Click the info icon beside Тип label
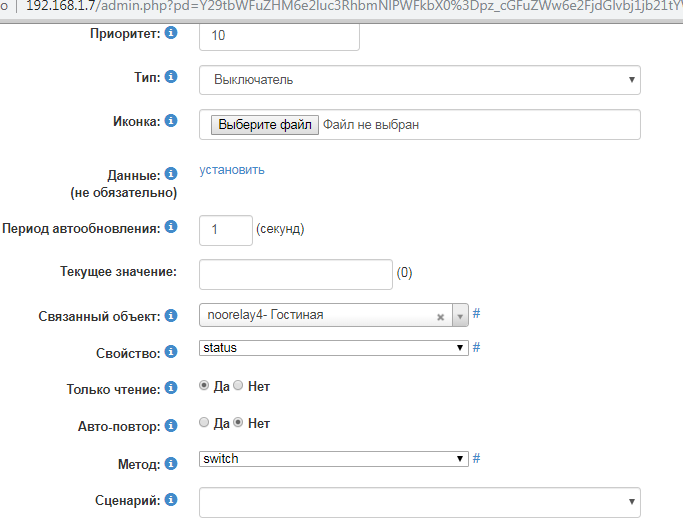 (x=171, y=77)
